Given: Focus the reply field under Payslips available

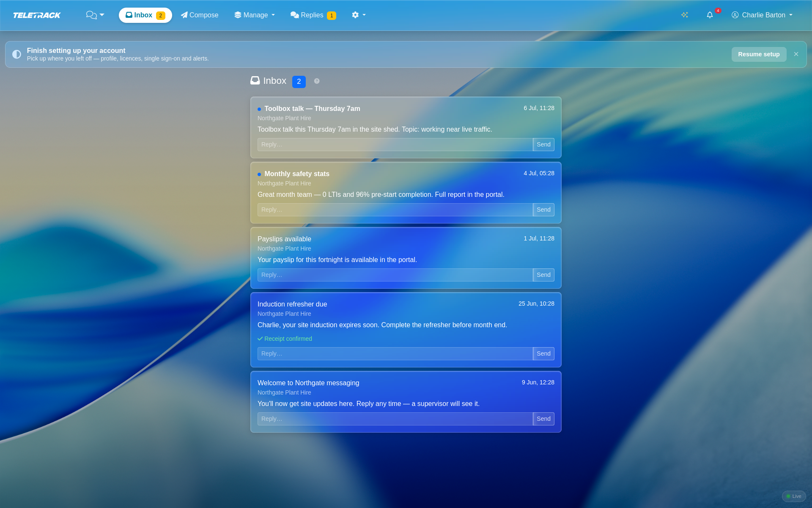Looking at the screenshot, I should point(395,275).
